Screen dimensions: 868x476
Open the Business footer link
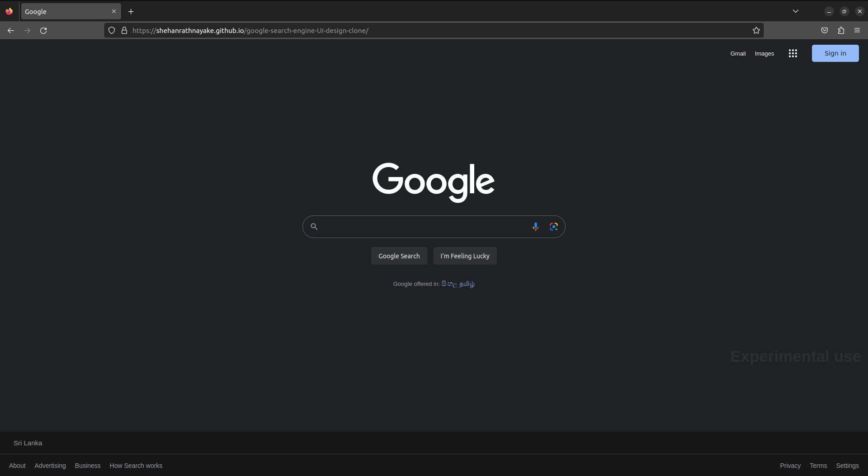click(88, 466)
